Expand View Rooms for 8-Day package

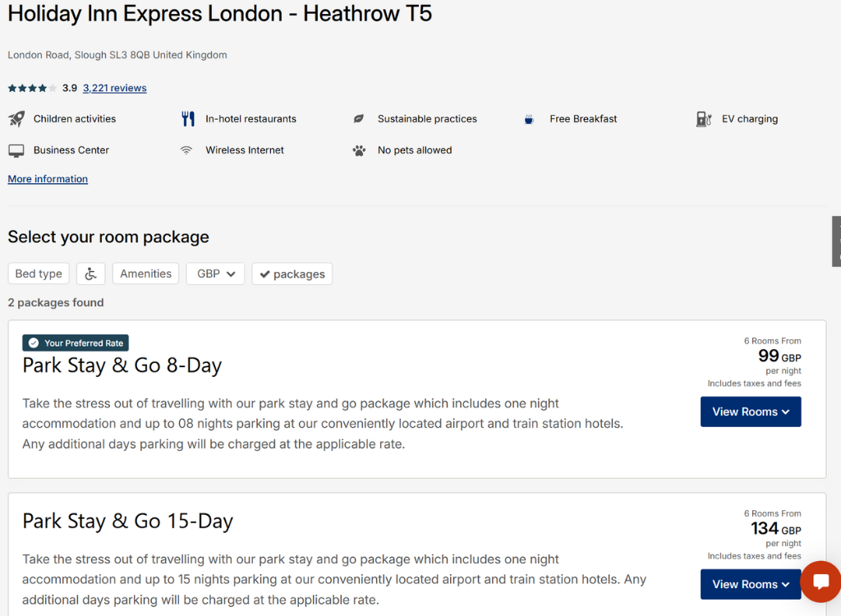(750, 412)
